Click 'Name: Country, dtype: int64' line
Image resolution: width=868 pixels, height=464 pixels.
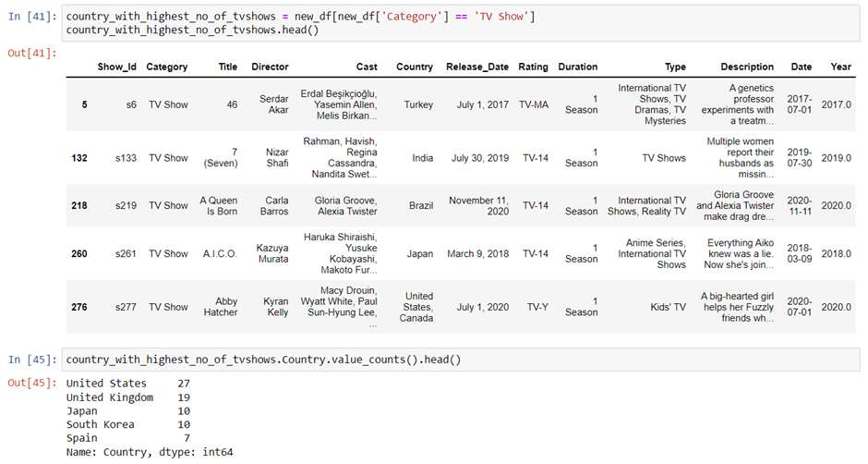point(150,452)
